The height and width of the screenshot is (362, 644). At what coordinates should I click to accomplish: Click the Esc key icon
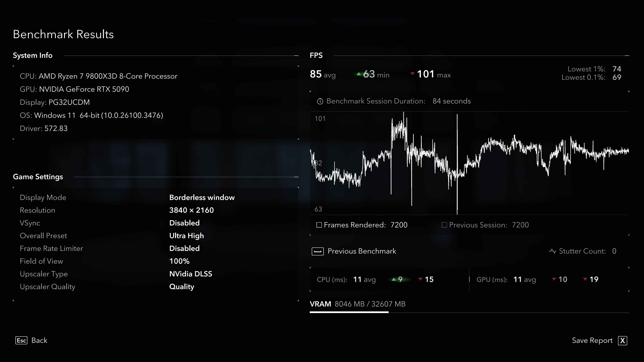(21, 340)
